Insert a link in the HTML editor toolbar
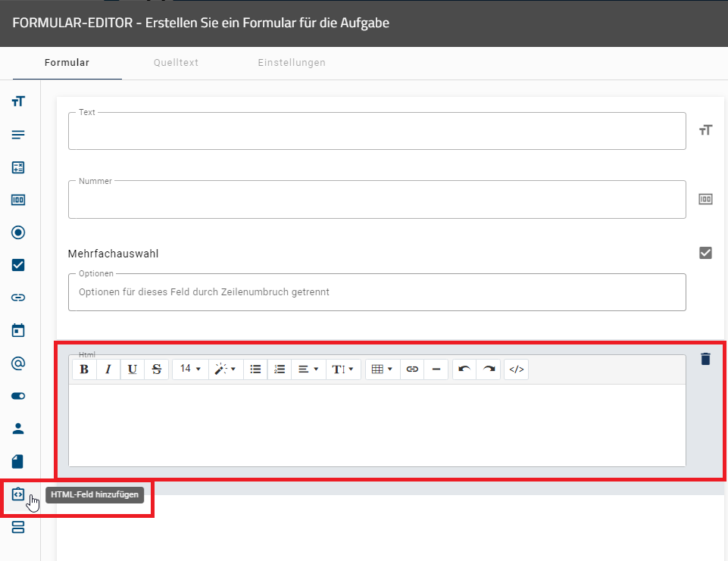Image resolution: width=728 pixels, height=561 pixels. [412, 369]
